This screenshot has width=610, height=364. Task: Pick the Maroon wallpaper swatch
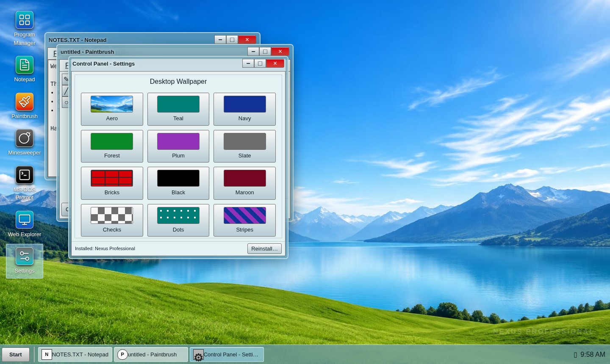pyautogui.click(x=244, y=183)
